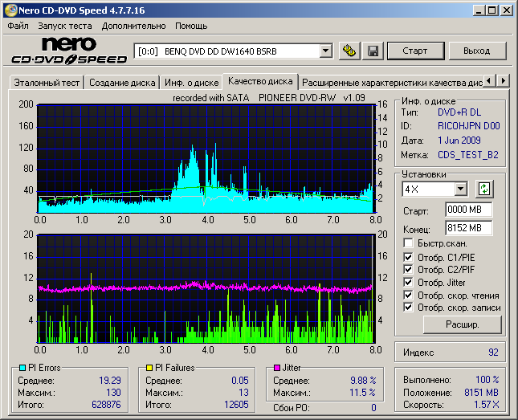
Task: Toggle the Быстр.скан. checkbox
Action: (408, 243)
